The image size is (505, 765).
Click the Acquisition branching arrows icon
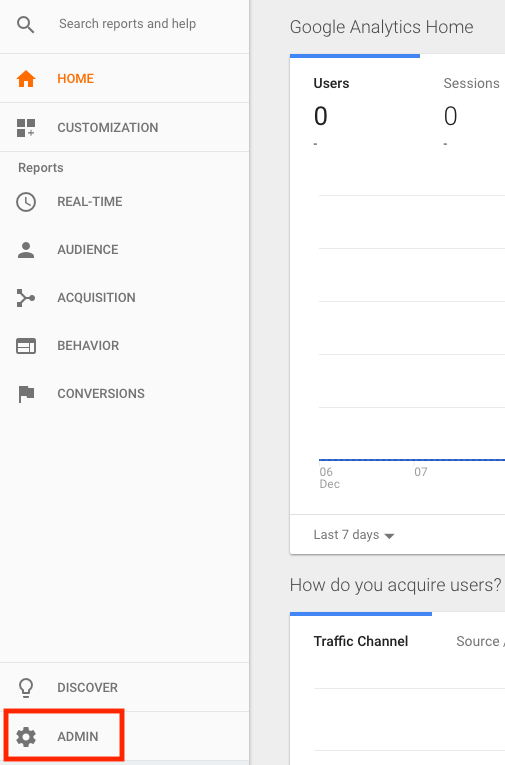26,298
